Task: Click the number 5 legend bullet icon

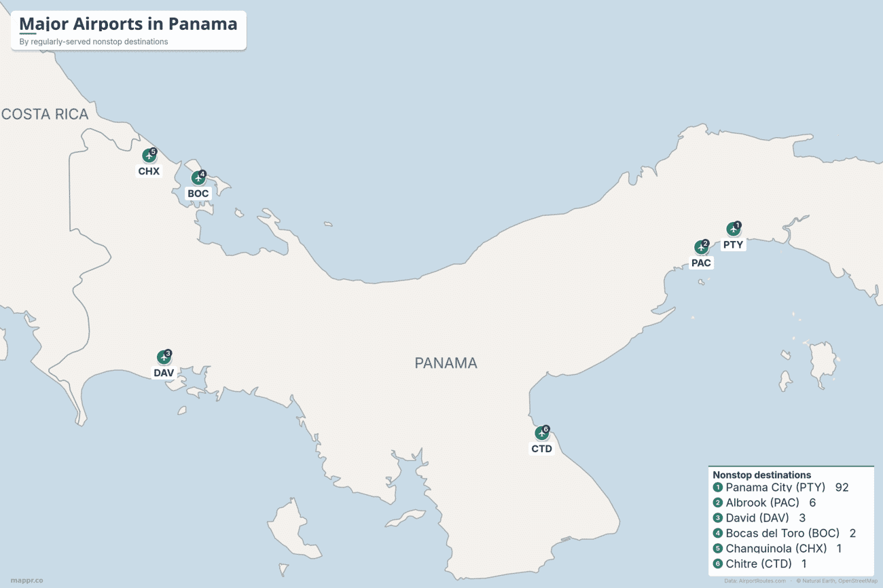Action: (x=718, y=549)
